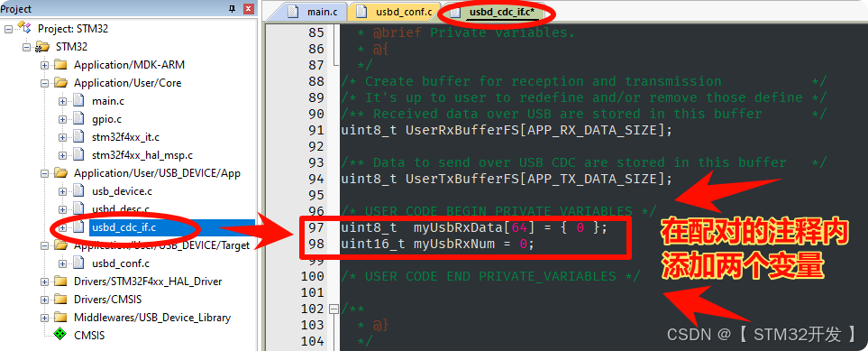Image resolution: width=868 pixels, height=351 pixels.
Task: Click the Project: STM32 root label
Action: (x=72, y=29)
